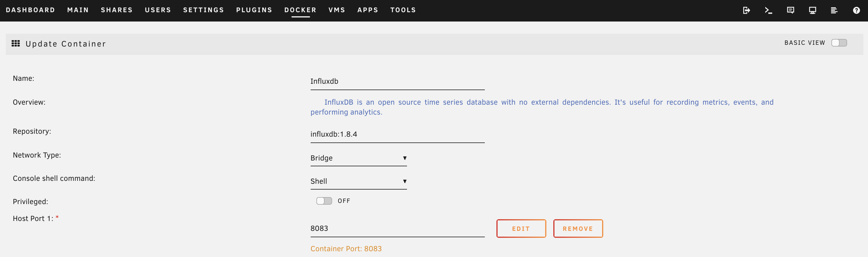Click the grid icon beside Update Container
Image resolution: width=868 pixels, height=257 pixels.
(x=16, y=44)
